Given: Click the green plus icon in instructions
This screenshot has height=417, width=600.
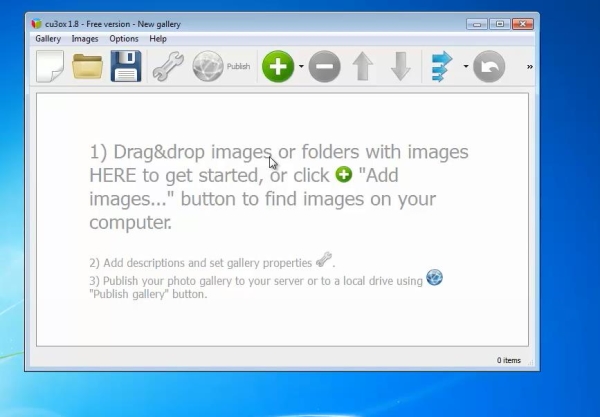Looking at the screenshot, I should click(344, 174).
